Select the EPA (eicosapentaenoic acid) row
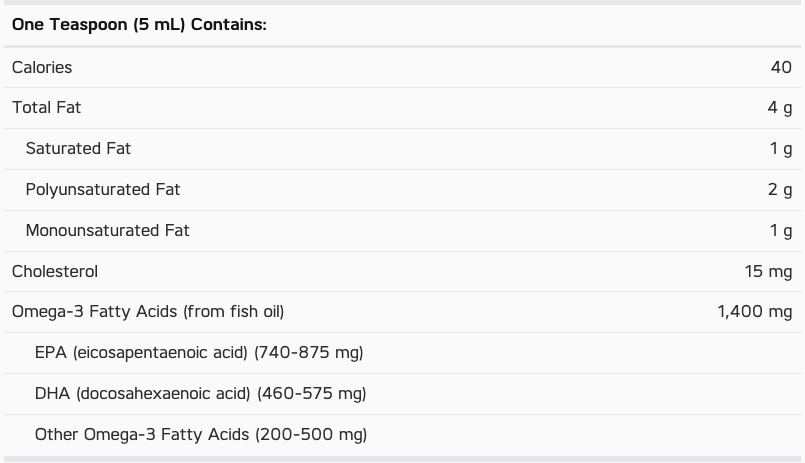This screenshot has width=805, height=463. [x=402, y=353]
